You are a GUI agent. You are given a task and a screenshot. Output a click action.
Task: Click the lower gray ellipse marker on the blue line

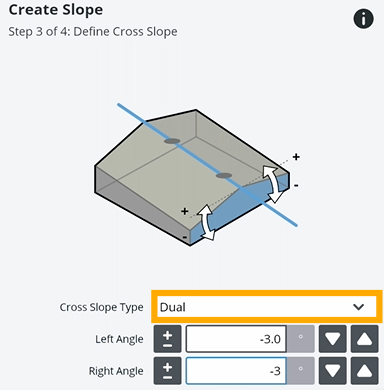tap(224, 175)
